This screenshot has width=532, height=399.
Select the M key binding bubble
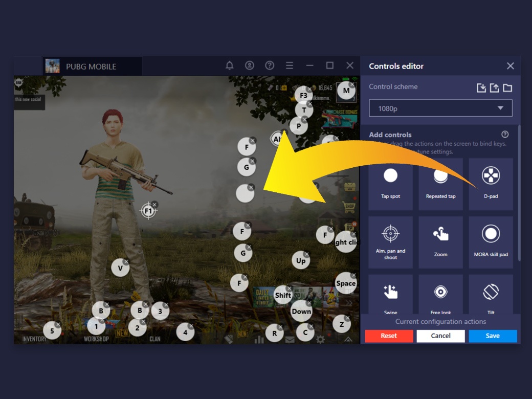(x=346, y=91)
